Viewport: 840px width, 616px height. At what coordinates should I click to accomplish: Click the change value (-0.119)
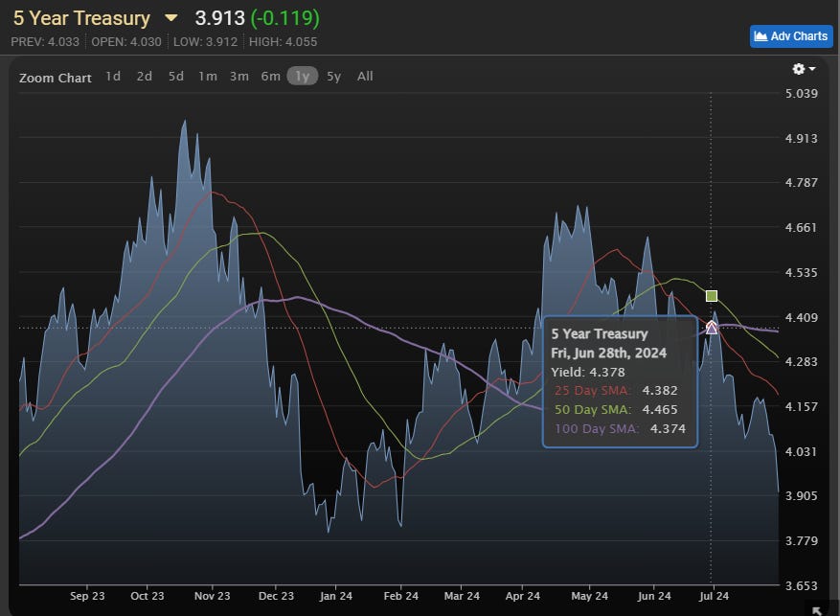tap(285, 18)
